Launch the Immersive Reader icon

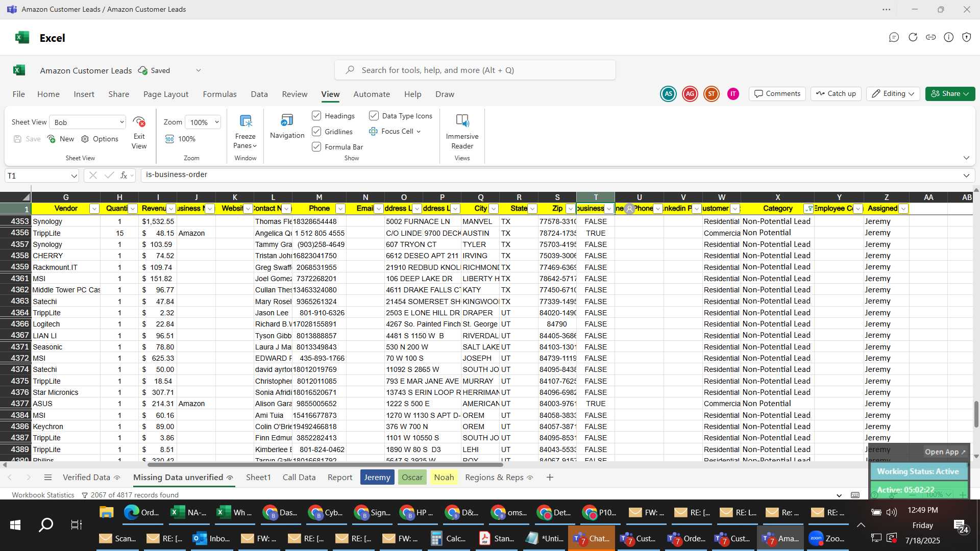tap(462, 121)
